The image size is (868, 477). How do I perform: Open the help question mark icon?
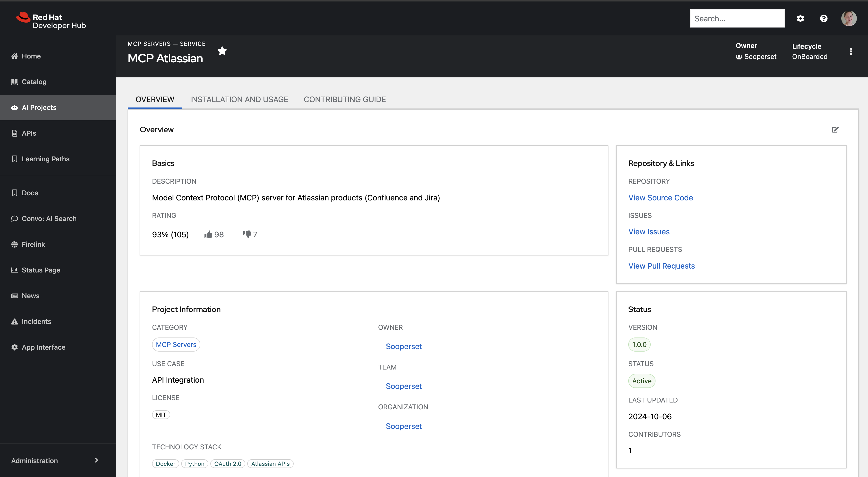coord(824,18)
